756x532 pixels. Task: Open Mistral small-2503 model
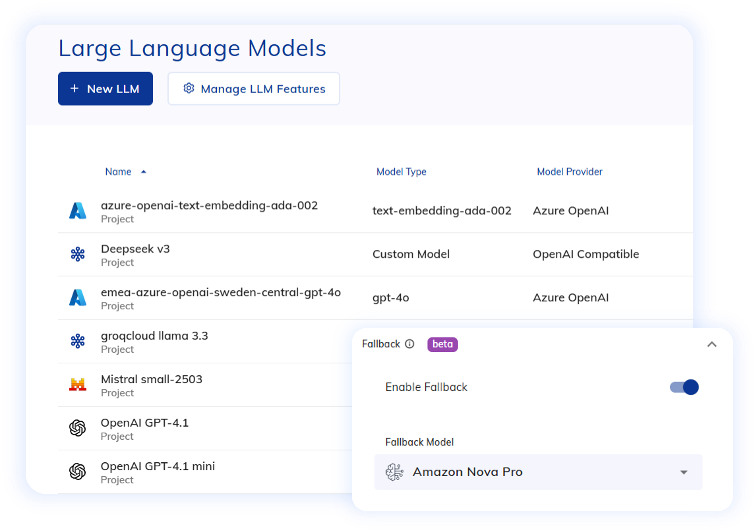click(x=151, y=380)
